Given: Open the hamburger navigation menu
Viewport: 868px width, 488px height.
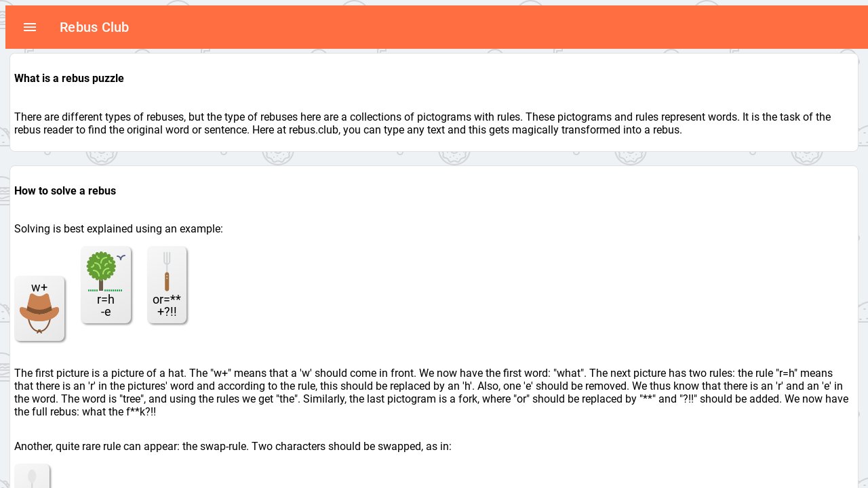Looking at the screenshot, I should click(30, 27).
